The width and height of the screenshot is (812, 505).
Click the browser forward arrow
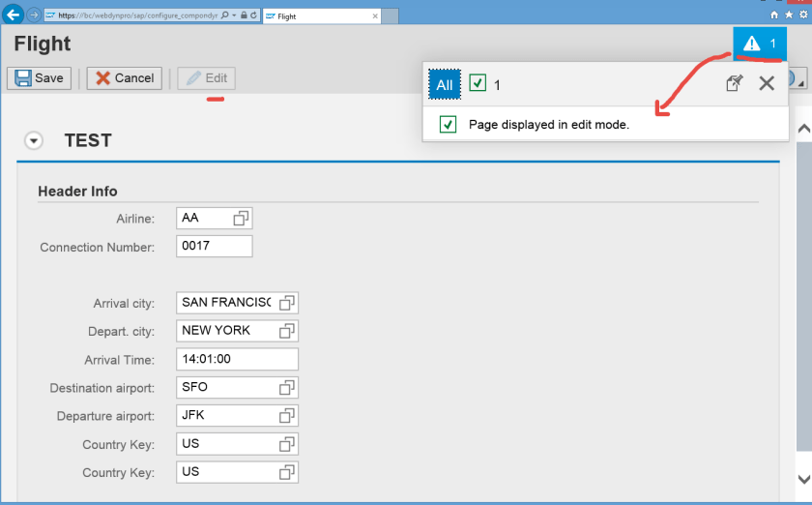pos(34,15)
